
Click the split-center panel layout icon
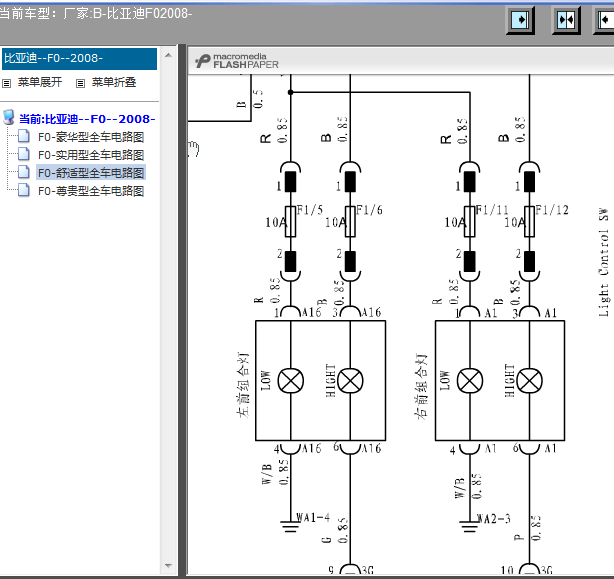click(566, 20)
